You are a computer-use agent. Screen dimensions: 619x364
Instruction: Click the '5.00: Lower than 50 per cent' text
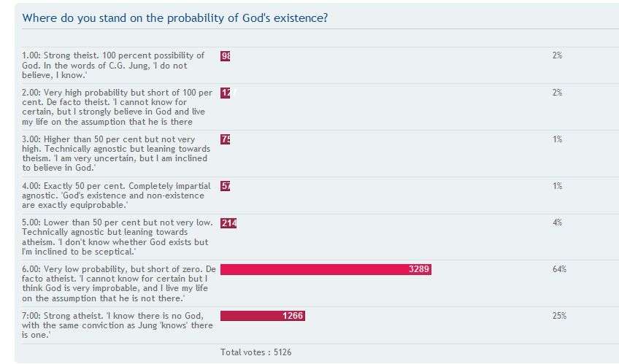click(115, 237)
